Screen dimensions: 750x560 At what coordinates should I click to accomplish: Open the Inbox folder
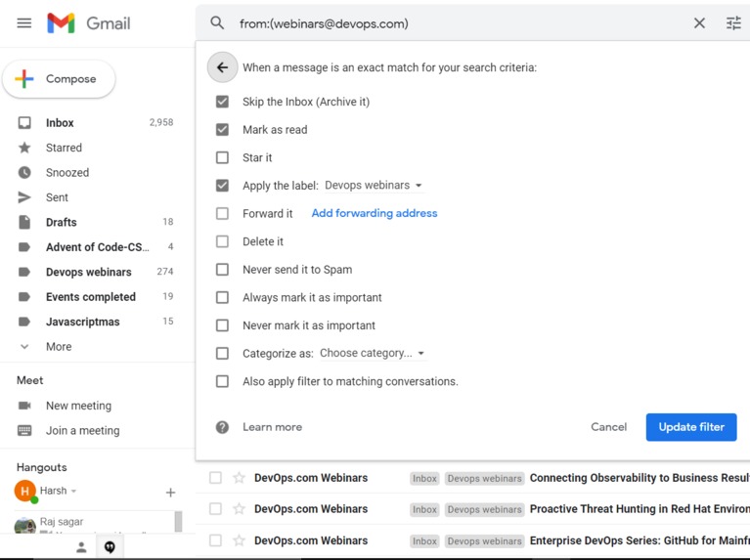pyautogui.click(x=96, y=122)
